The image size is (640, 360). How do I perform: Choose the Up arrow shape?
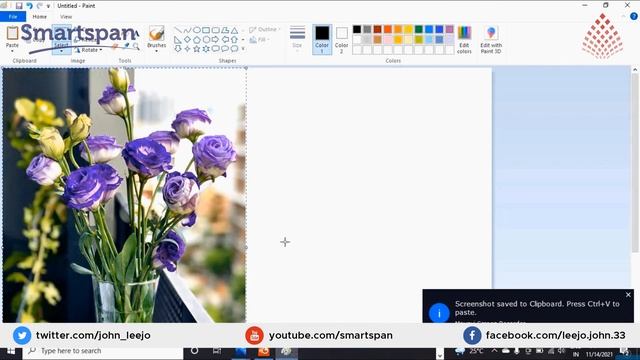point(234,40)
